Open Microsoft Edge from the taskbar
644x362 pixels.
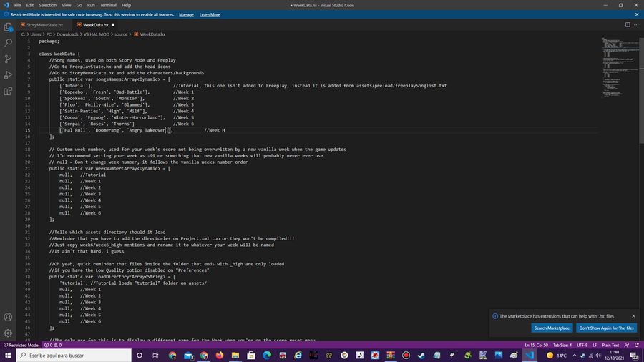[267, 356]
